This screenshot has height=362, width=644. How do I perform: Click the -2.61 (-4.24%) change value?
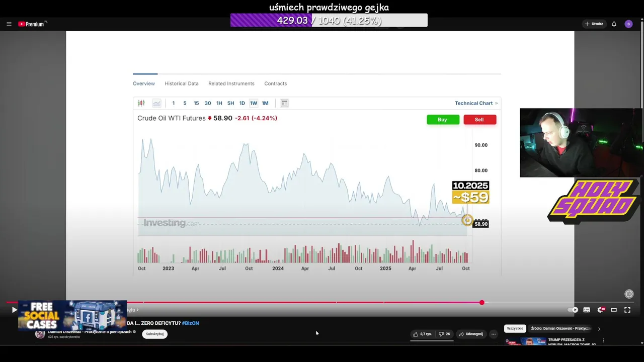pos(256,118)
